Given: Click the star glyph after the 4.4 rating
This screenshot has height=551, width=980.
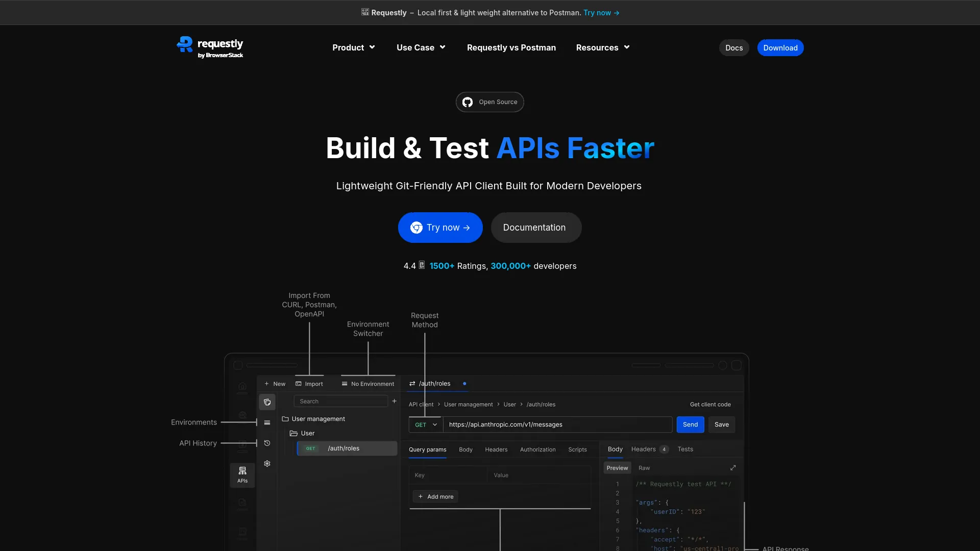Looking at the screenshot, I should click(422, 265).
